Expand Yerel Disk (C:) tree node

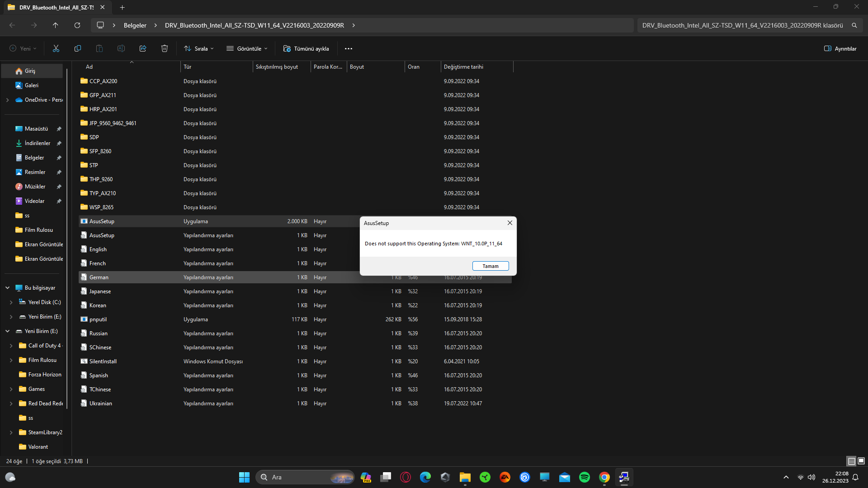[11, 302]
